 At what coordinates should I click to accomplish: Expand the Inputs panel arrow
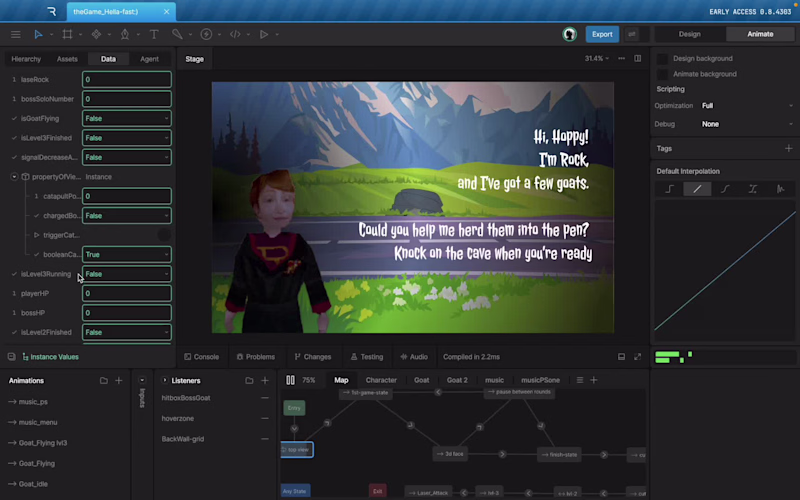tap(142, 380)
